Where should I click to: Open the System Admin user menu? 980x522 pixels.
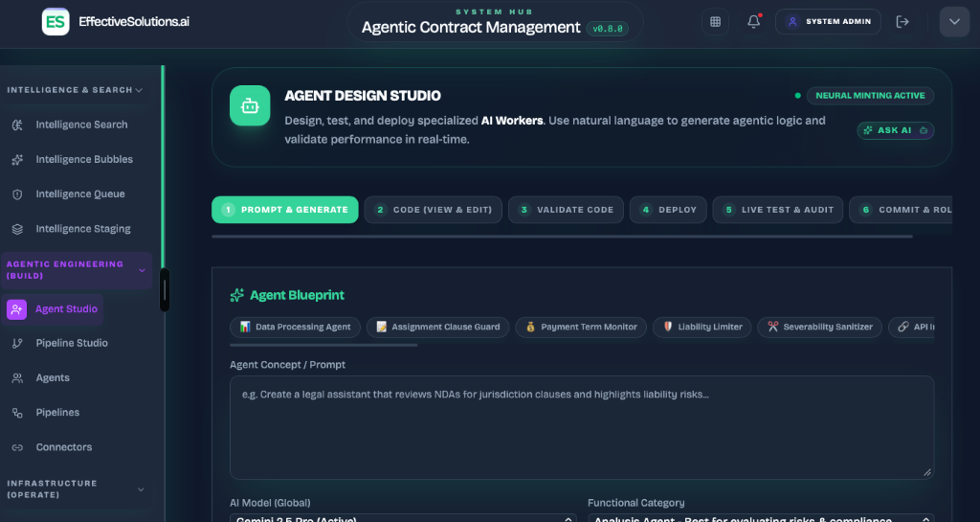click(828, 22)
